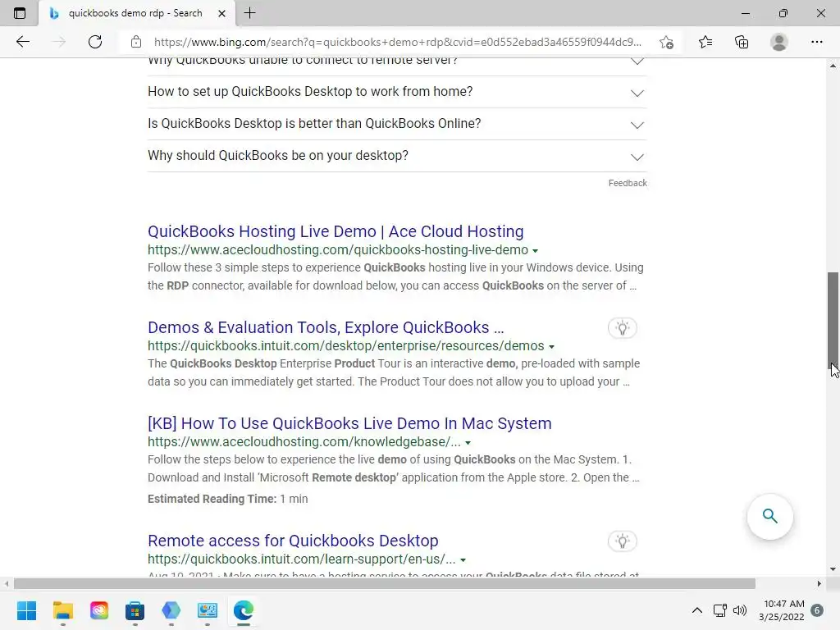Open dropdown arrow beside acecloudhosting live-demo URL
The image size is (840, 630).
point(535,251)
